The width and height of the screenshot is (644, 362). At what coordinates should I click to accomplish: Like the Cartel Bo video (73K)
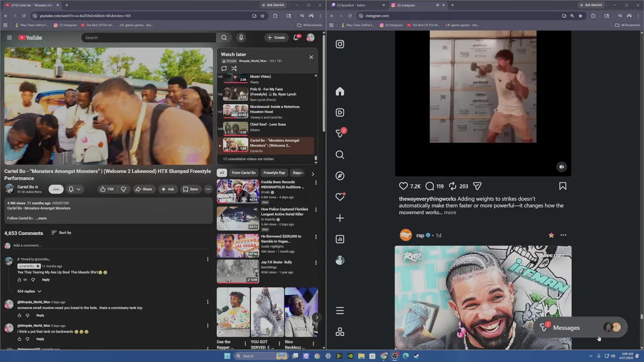point(107,189)
